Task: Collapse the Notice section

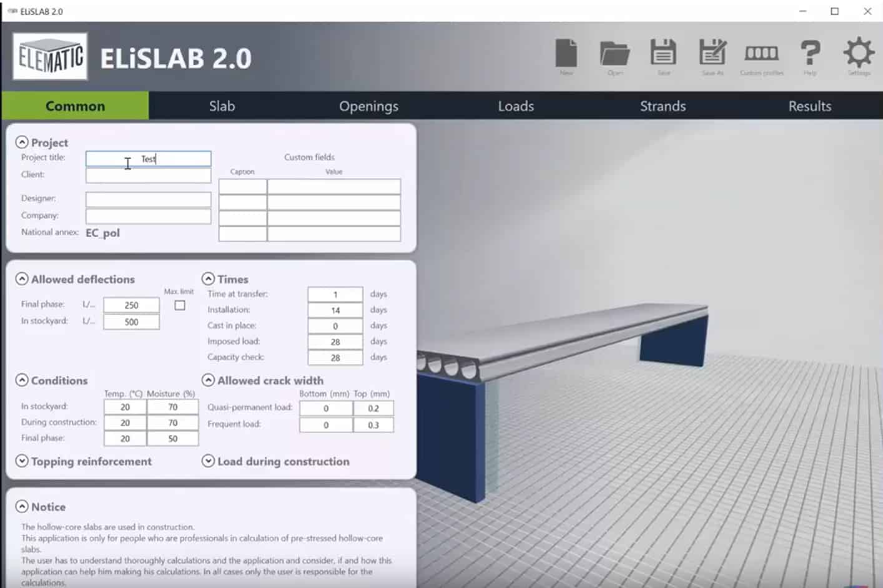Action: coord(22,507)
